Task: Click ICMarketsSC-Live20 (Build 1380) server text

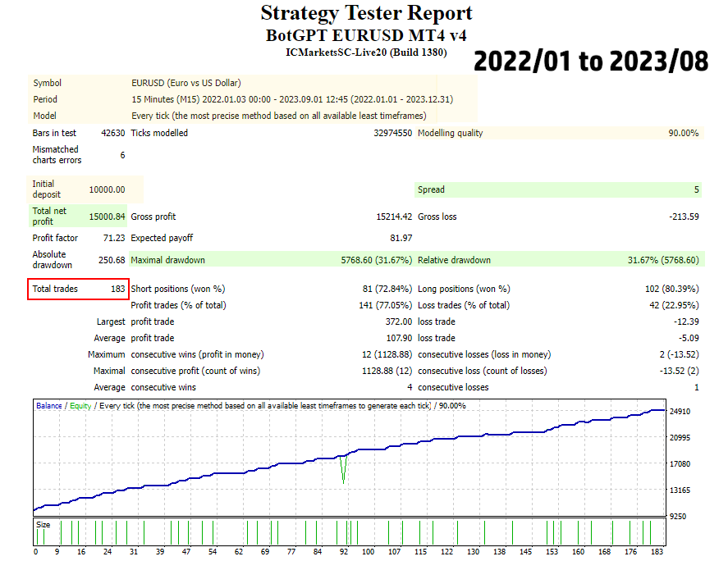Action: [x=366, y=52]
